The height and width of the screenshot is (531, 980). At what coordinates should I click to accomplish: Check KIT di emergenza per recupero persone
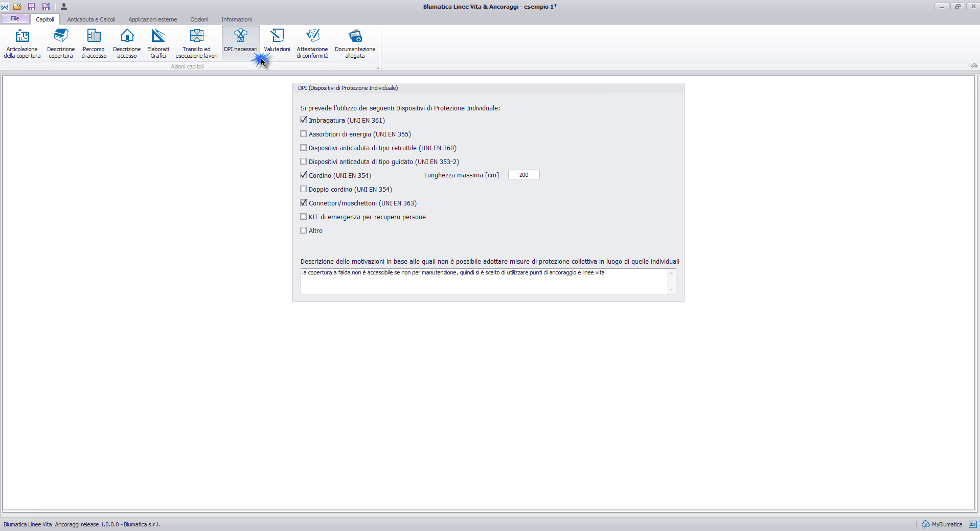(304, 217)
